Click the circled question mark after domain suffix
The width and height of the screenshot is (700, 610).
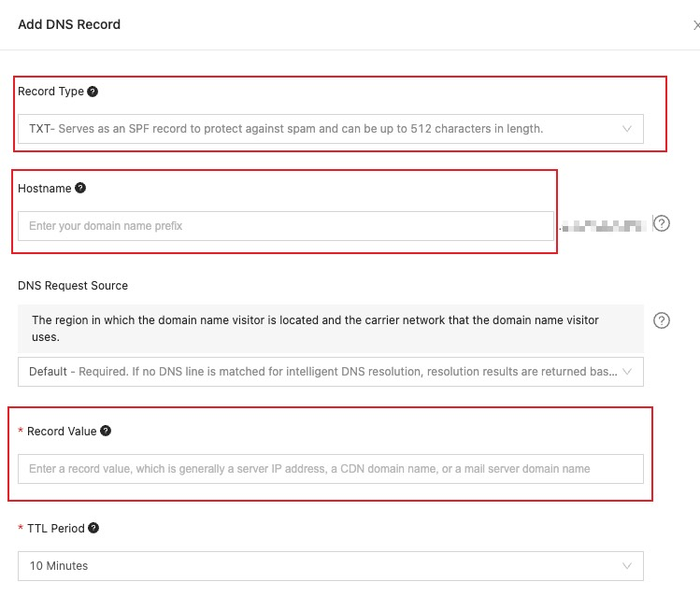[x=662, y=224]
